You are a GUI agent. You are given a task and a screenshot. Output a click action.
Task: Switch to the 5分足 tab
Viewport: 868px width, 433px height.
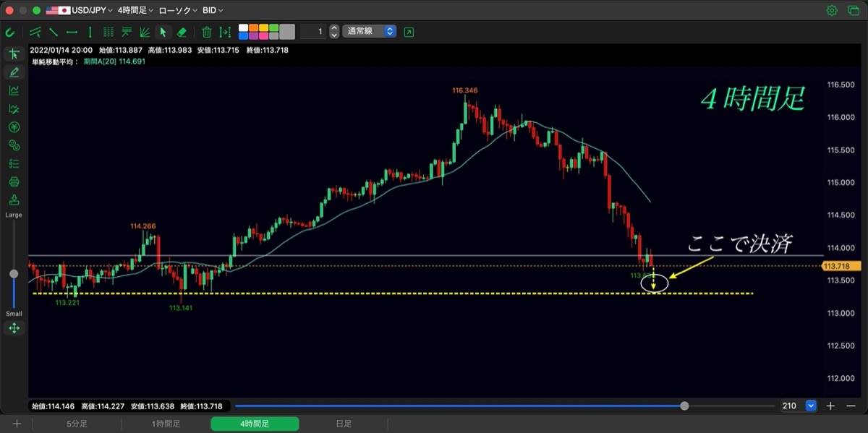click(x=77, y=424)
